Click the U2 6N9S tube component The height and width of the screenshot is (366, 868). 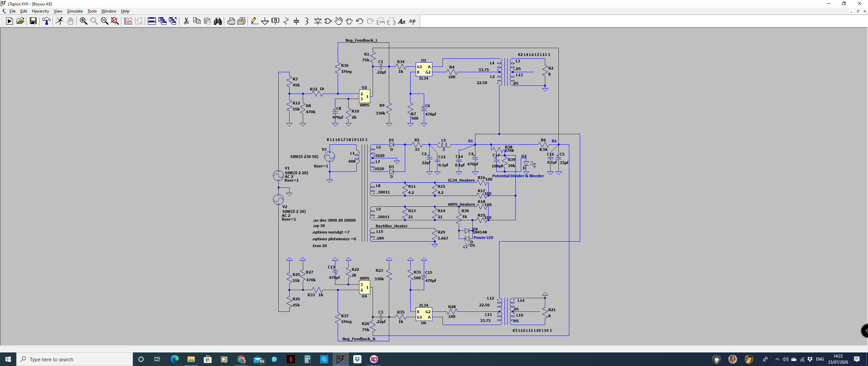coord(364,96)
